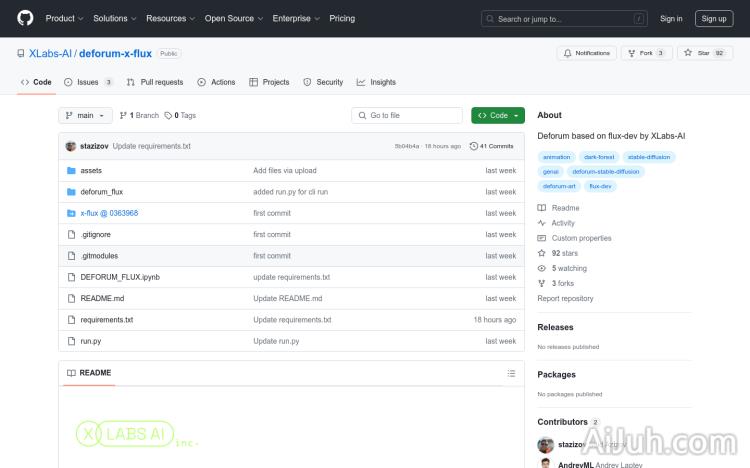Expand the main branch dropdown
750x468 pixels.
(85, 116)
